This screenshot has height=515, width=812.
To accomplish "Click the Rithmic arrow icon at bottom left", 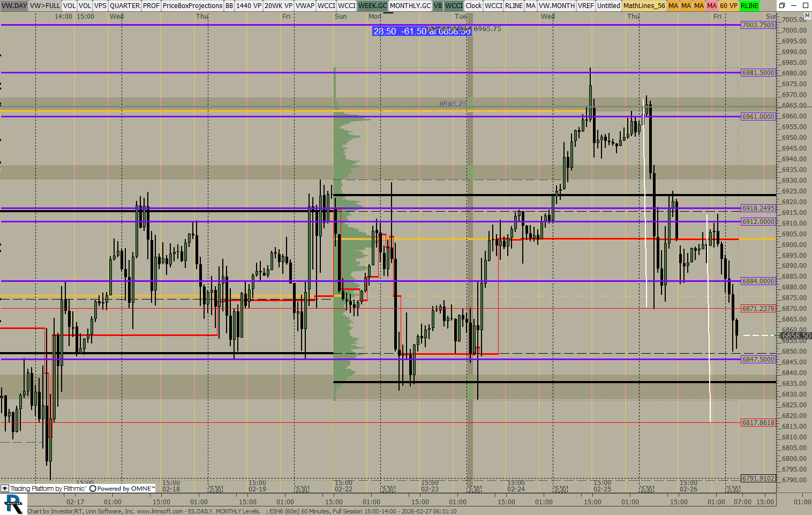I will (x=5, y=489).
